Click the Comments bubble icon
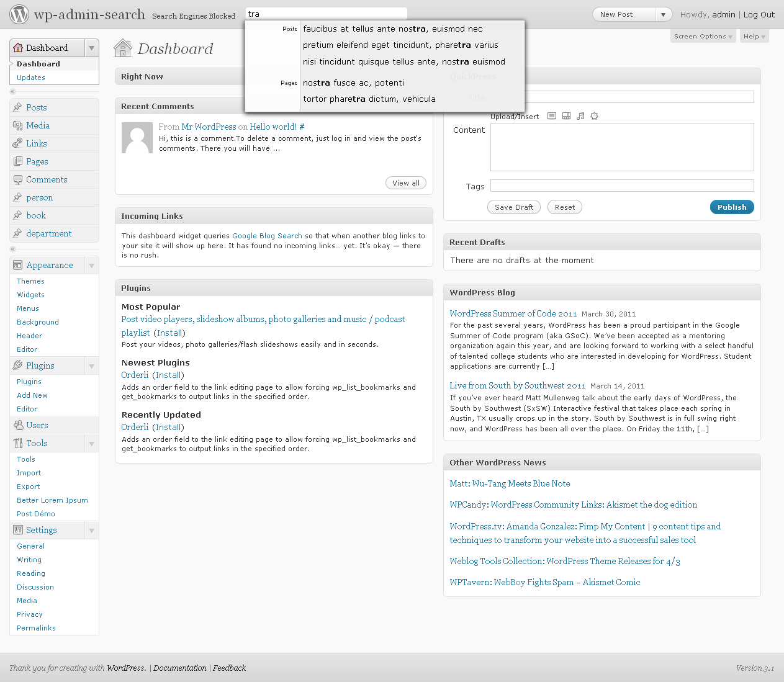 coord(17,179)
